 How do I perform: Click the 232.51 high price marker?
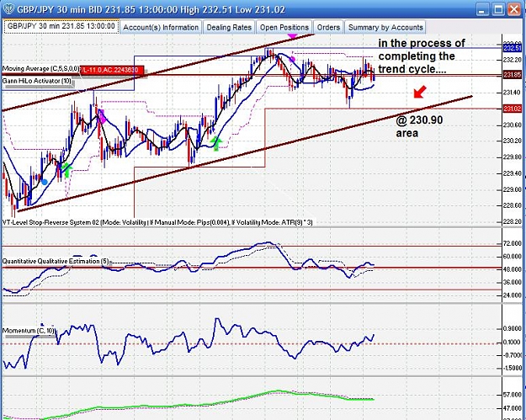[513, 48]
